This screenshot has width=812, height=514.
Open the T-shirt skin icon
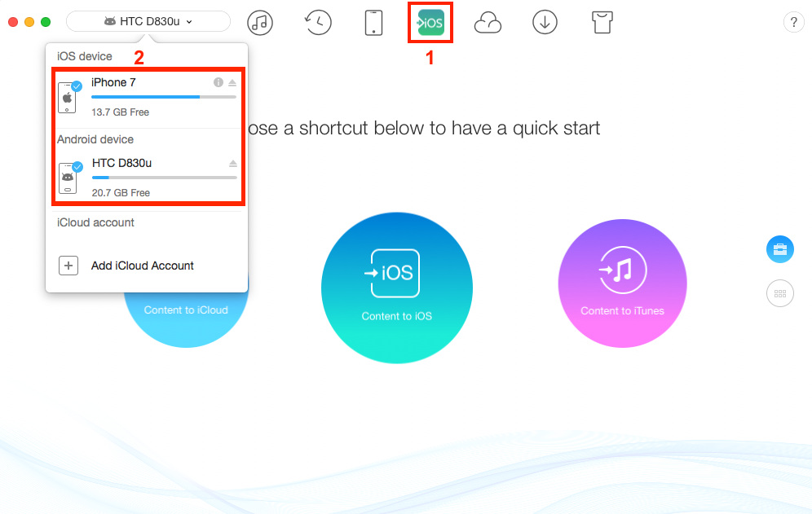[602, 23]
